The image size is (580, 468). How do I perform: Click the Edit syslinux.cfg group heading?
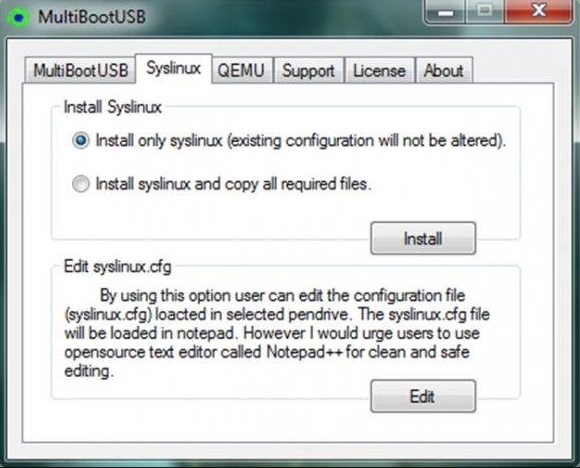[118, 267]
